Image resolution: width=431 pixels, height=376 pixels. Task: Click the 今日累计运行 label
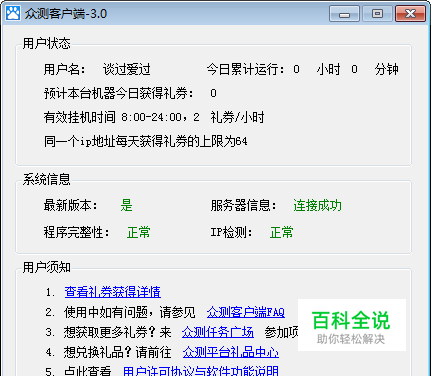[245, 69]
